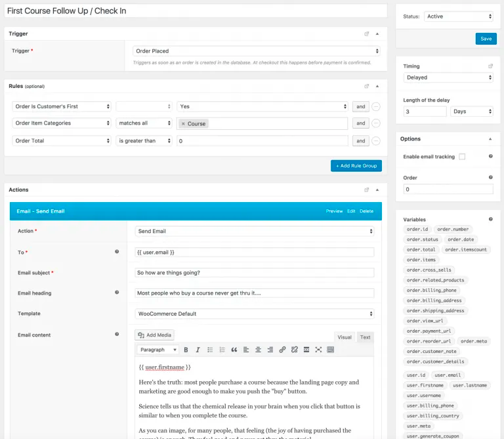Show help tooltip for Order option

(490, 177)
